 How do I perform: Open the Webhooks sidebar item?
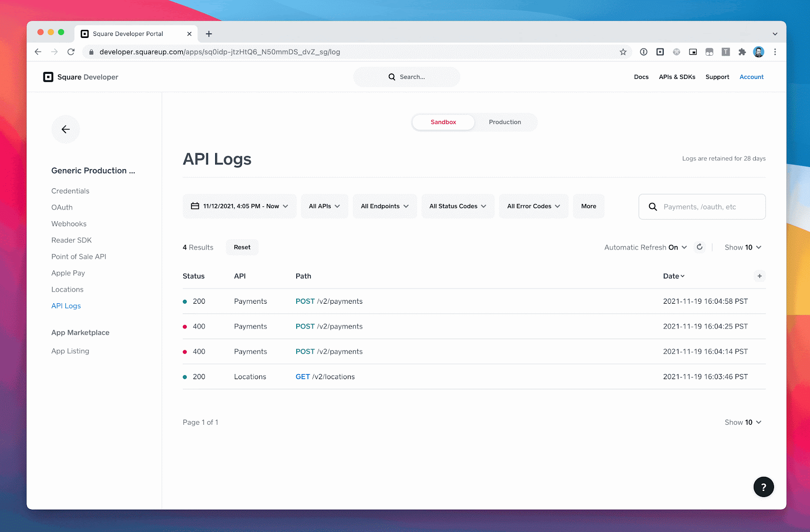point(69,224)
